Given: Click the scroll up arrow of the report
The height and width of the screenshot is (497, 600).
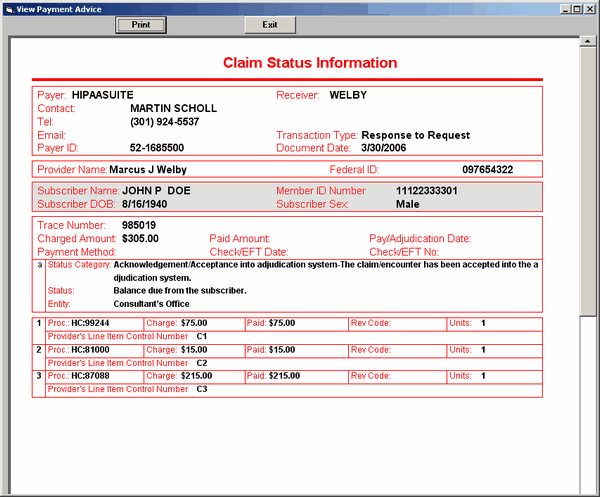Looking at the screenshot, I should click(588, 42).
